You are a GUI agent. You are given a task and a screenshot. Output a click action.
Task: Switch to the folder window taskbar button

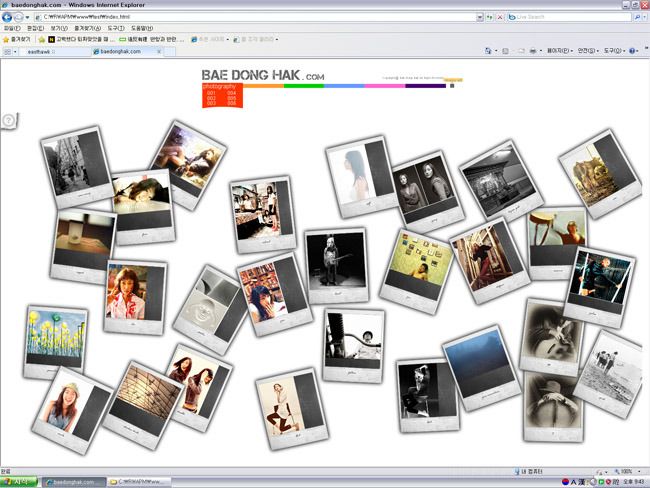click(139, 482)
